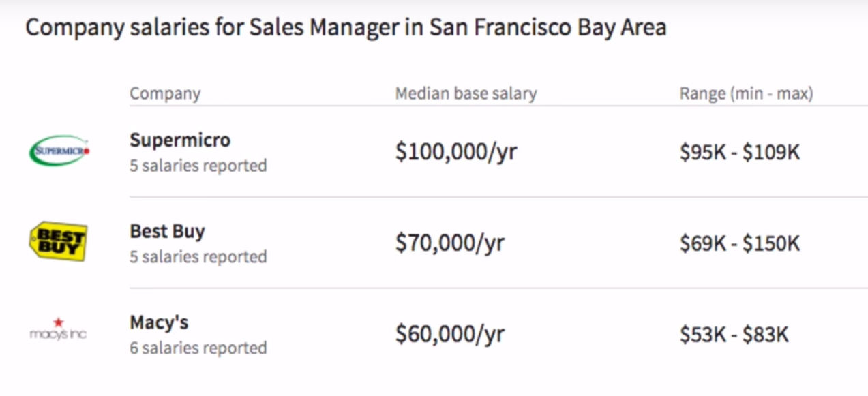The height and width of the screenshot is (396, 868).
Task: View Macy's 6 salaries reported
Action: 198,348
